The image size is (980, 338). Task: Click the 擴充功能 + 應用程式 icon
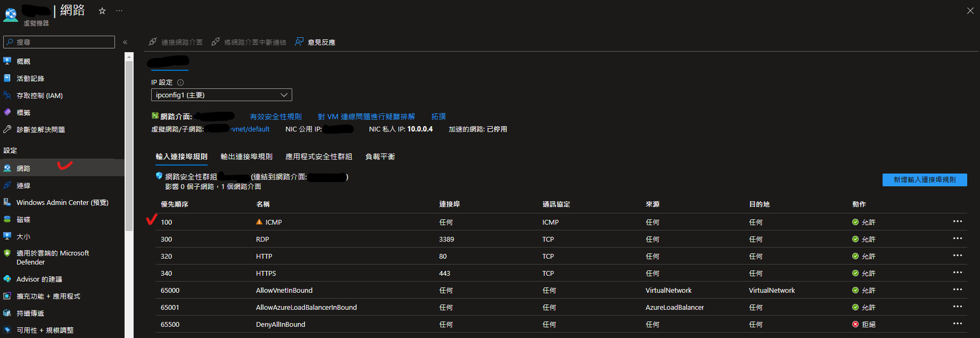click(7, 296)
